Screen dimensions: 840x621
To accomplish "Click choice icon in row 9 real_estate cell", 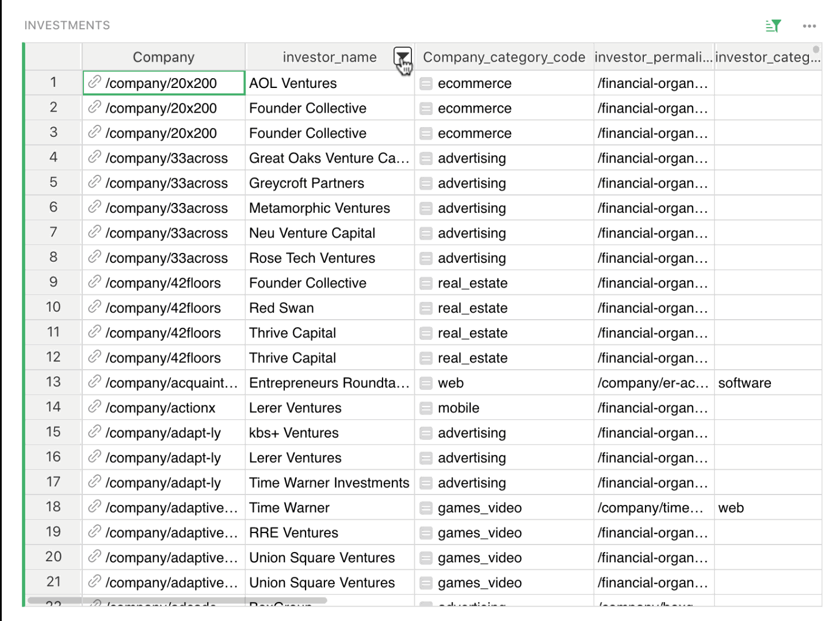I will (426, 283).
